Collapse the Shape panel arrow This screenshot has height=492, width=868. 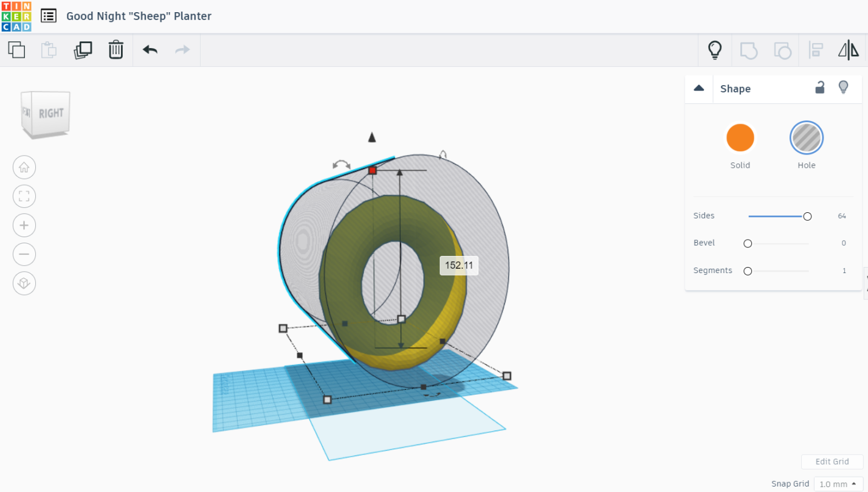click(699, 88)
